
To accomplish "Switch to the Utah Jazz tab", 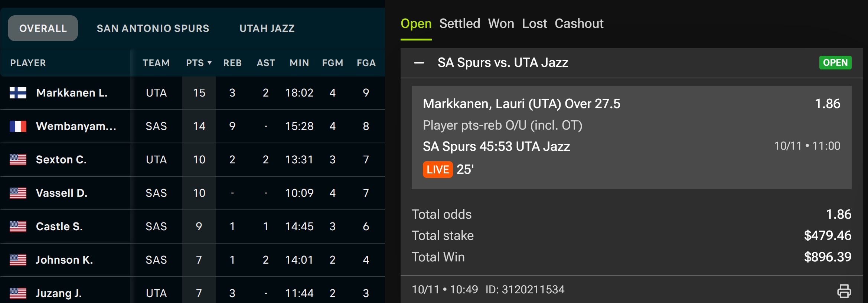I will [267, 28].
